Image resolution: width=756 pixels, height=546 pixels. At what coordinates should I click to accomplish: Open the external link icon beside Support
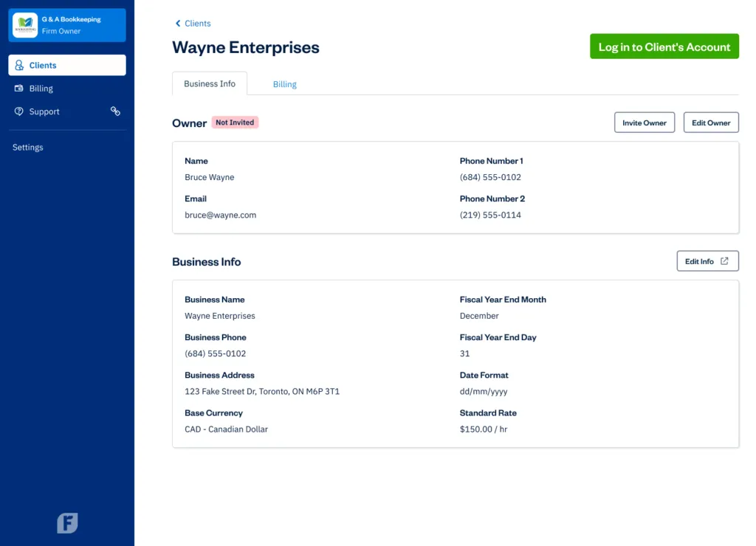[x=115, y=111]
